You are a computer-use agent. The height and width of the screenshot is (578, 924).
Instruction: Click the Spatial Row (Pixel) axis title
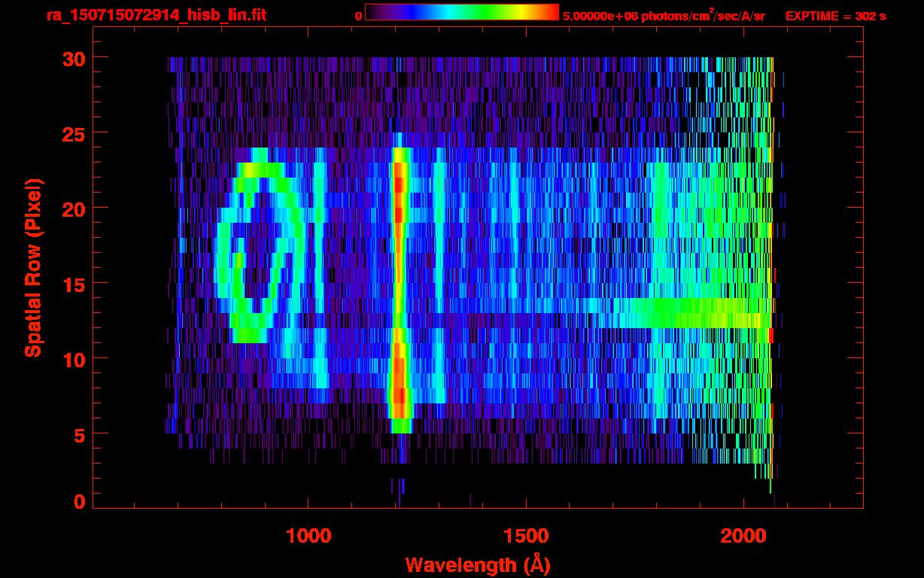[32, 267]
